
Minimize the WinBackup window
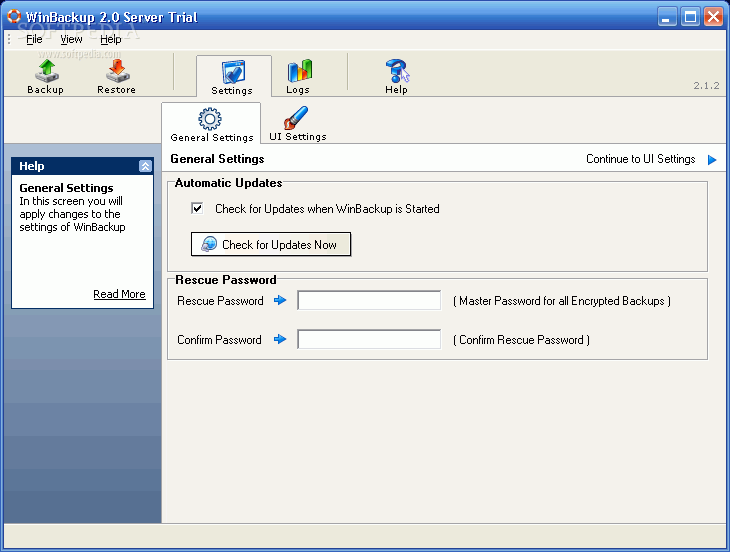coord(667,17)
